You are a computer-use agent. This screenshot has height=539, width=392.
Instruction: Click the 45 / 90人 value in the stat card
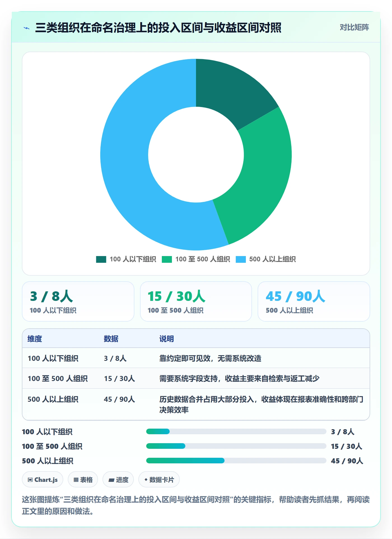coord(295,296)
